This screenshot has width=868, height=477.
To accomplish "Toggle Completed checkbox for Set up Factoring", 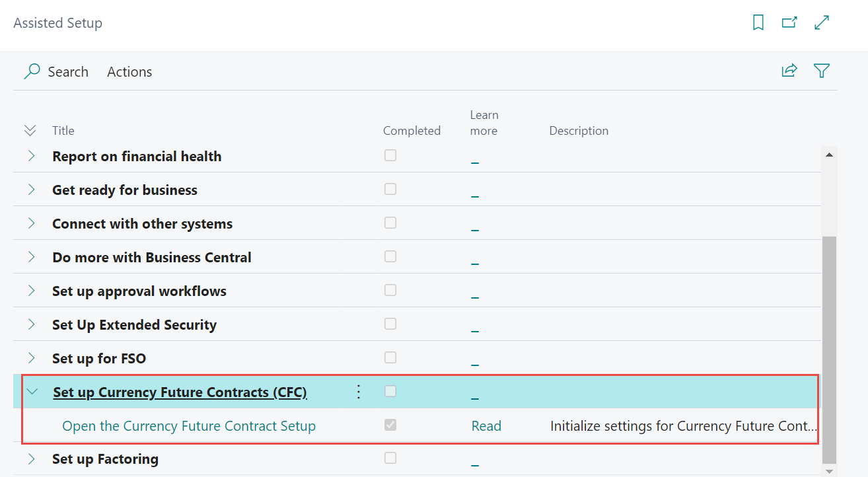I will (x=390, y=458).
